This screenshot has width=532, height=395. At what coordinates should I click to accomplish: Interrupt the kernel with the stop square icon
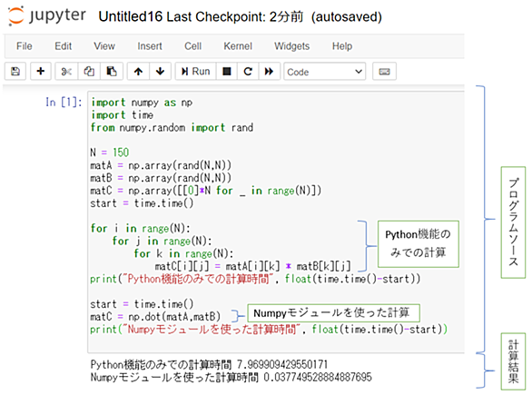(x=227, y=71)
